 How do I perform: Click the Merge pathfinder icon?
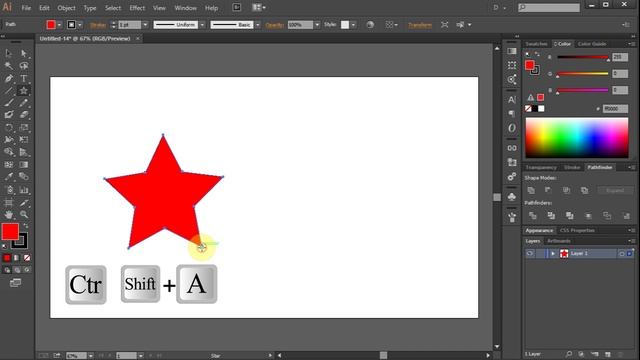569,216
